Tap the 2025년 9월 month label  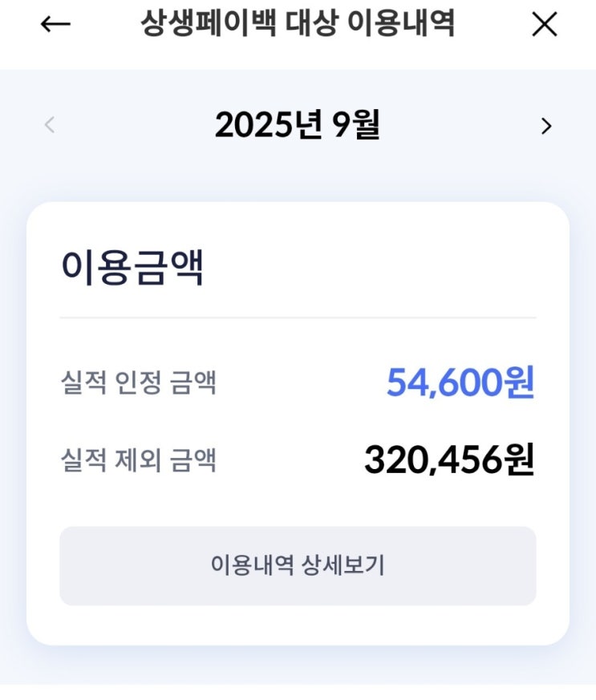coord(298,126)
